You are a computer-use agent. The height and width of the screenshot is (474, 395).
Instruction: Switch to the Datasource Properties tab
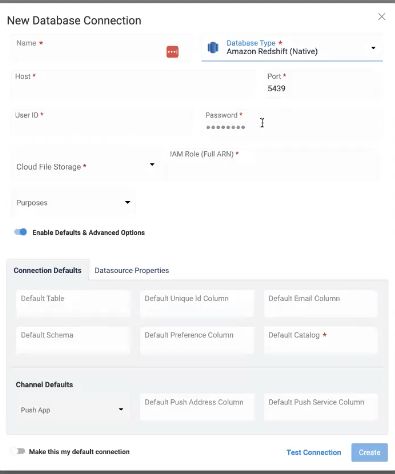pyautogui.click(x=132, y=270)
